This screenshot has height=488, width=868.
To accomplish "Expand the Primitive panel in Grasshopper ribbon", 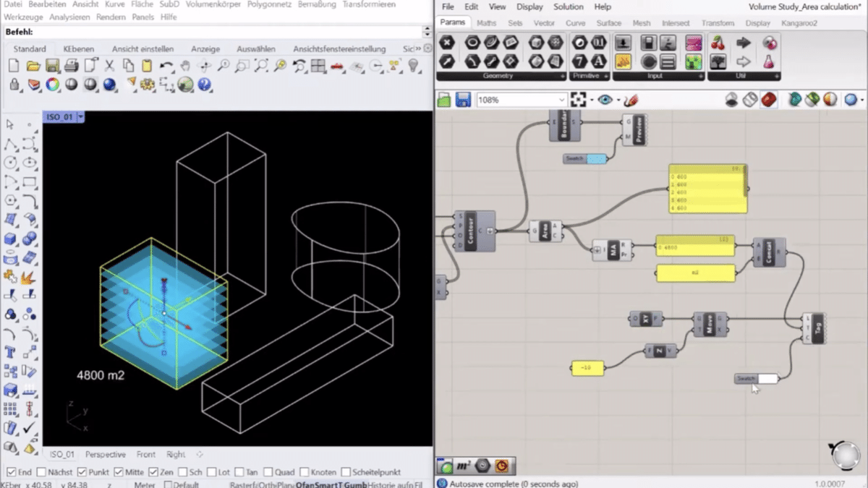I will 606,76.
